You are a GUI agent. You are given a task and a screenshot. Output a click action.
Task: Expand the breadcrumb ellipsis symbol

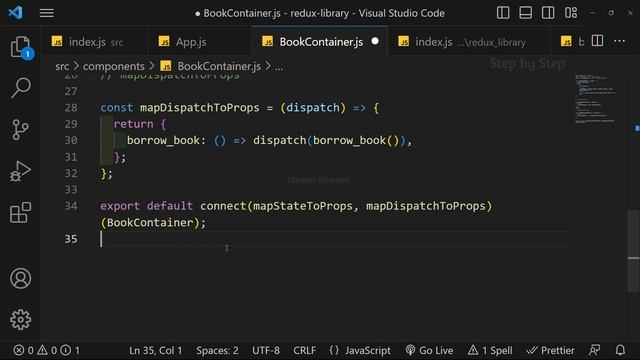pos(279,67)
